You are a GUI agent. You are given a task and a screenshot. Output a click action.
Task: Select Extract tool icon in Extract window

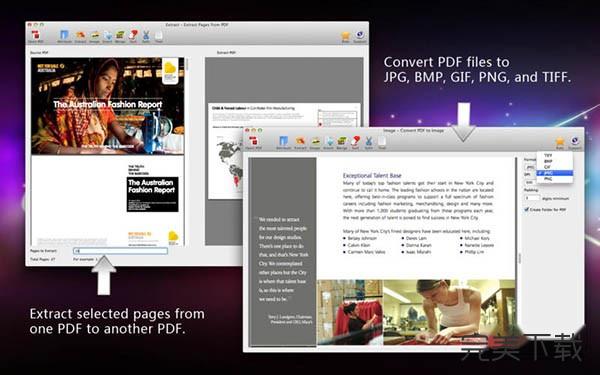click(x=80, y=36)
